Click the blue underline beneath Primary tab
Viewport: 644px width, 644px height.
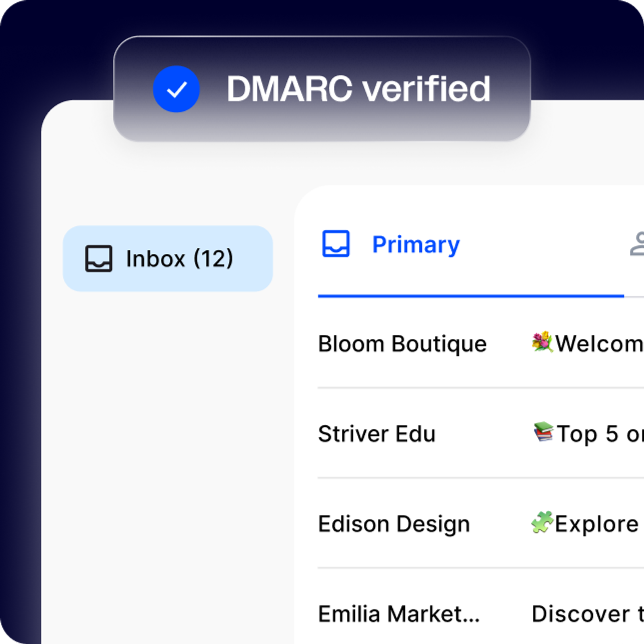[x=470, y=296]
